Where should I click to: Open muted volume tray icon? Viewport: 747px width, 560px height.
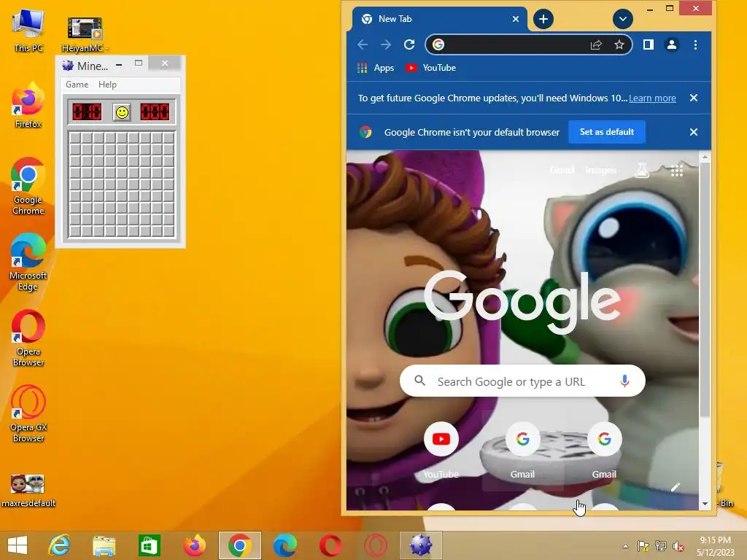point(678,545)
